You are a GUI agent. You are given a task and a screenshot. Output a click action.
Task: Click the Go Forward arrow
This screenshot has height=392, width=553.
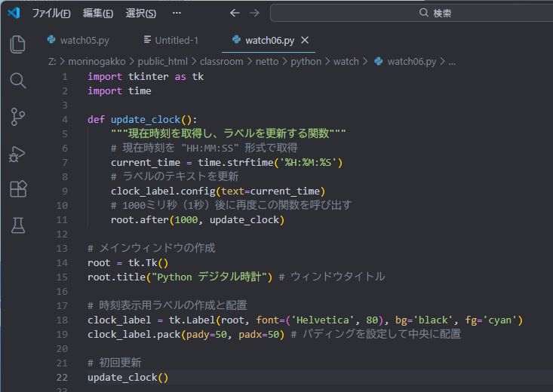pos(254,13)
